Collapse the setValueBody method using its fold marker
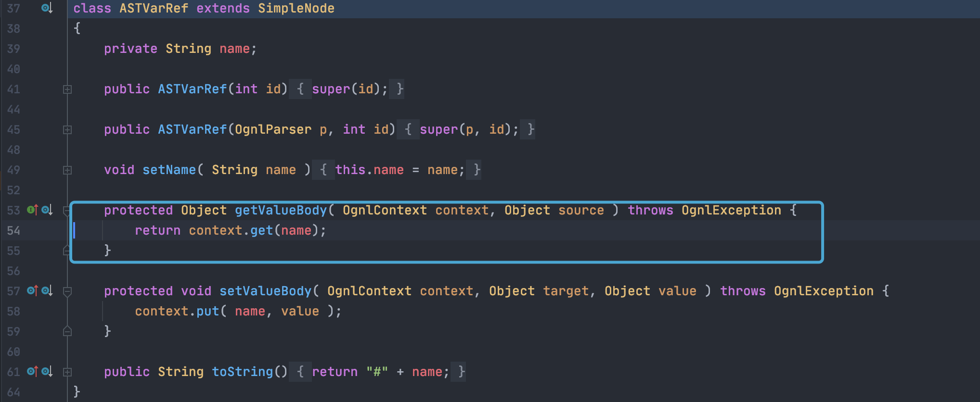This screenshot has height=402, width=980. tap(67, 291)
